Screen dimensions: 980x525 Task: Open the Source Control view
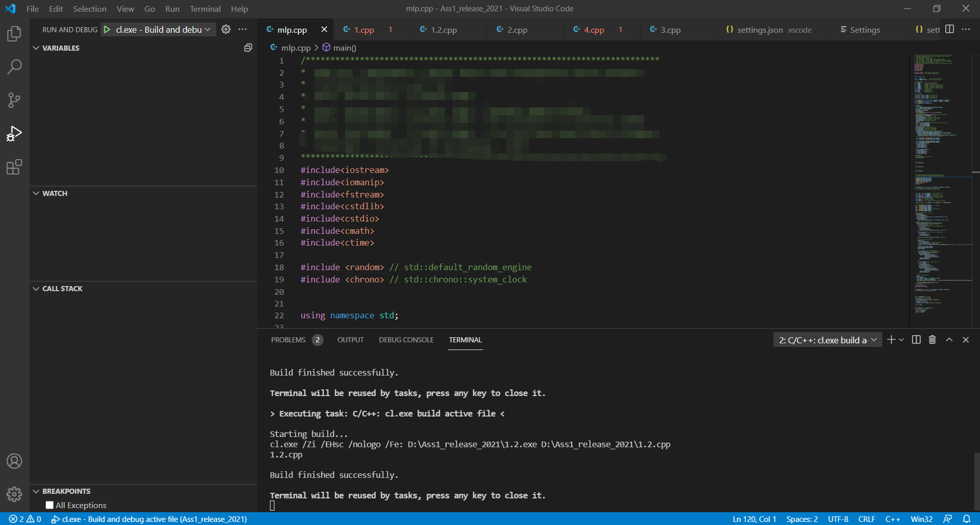pyautogui.click(x=14, y=100)
